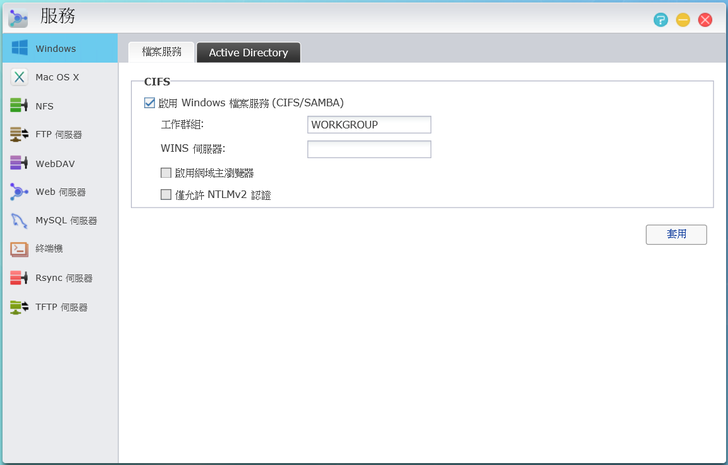Viewport: 728px width, 465px height.
Task: Select WebDAV label in sidebar
Action: 55,163
